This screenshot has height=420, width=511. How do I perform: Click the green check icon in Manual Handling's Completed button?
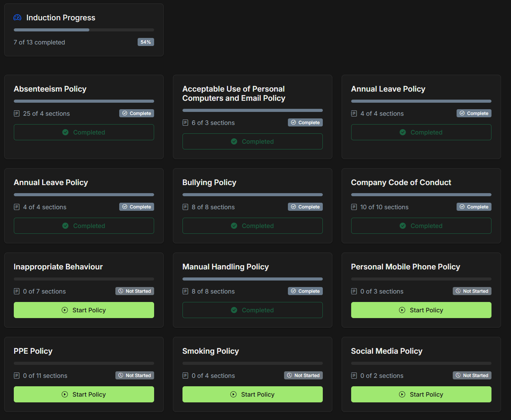point(234,310)
